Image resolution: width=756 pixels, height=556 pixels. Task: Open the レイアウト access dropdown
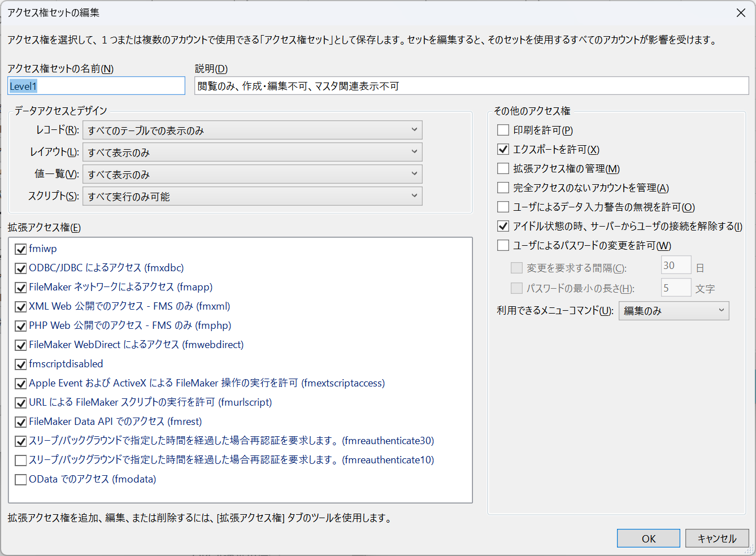point(253,152)
